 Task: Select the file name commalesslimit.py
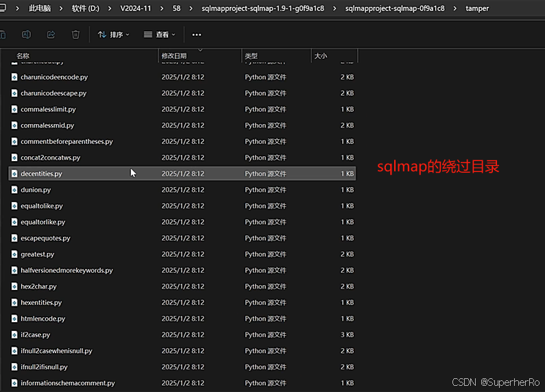click(48, 110)
